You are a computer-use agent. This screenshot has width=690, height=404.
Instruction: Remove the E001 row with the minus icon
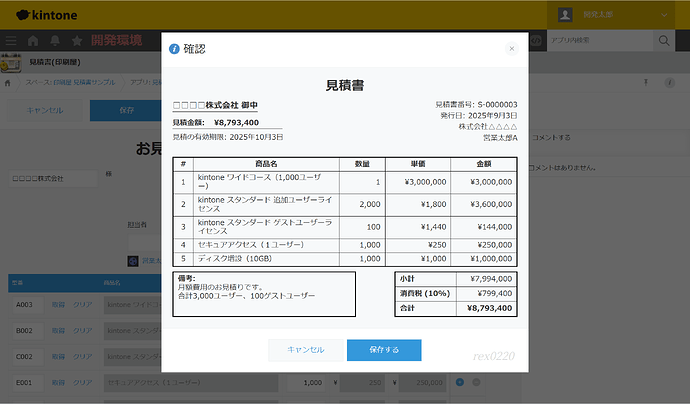[476, 382]
